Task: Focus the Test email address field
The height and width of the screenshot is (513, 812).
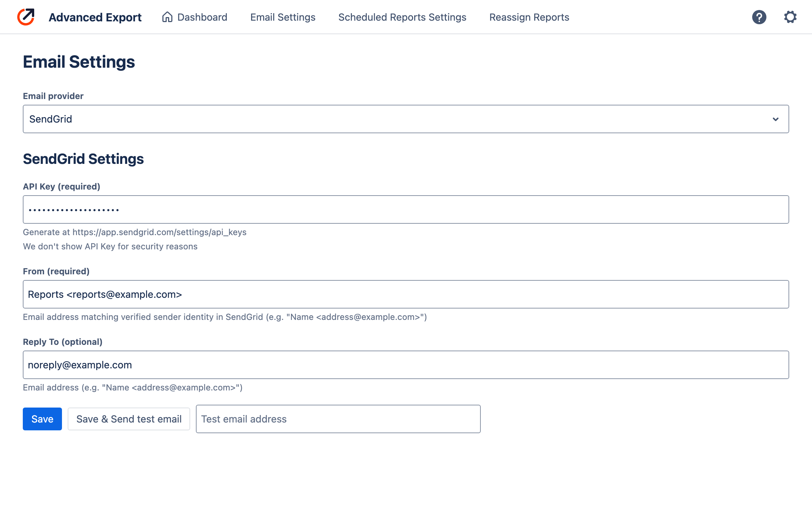Action: [x=338, y=419]
